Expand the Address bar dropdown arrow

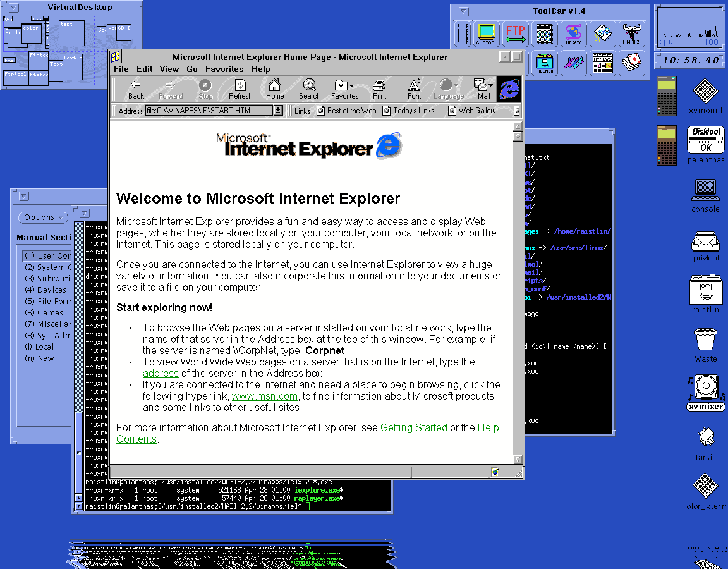[x=278, y=111]
